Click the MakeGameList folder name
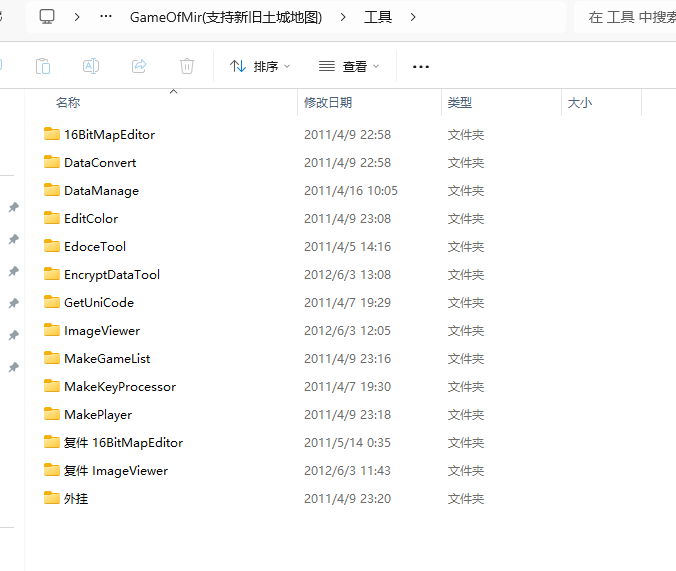 [107, 359]
